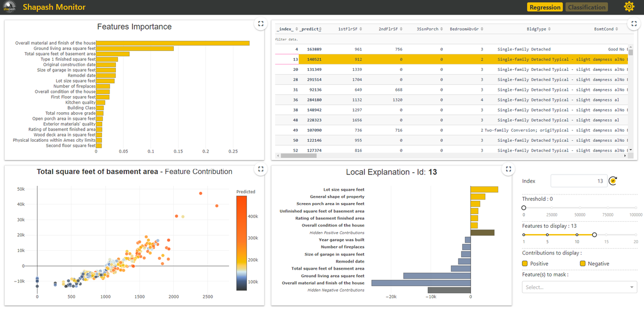Click the Predicted color scale legend bar
The height and width of the screenshot is (312, 644).
(241, 243)
